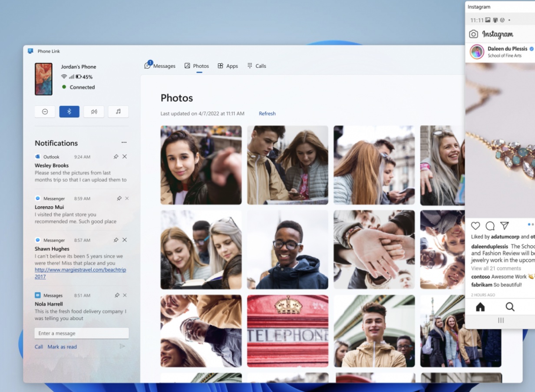Pin the Wesley Brooks Outlook notification

pyautogui.click(x=116, y=157)
